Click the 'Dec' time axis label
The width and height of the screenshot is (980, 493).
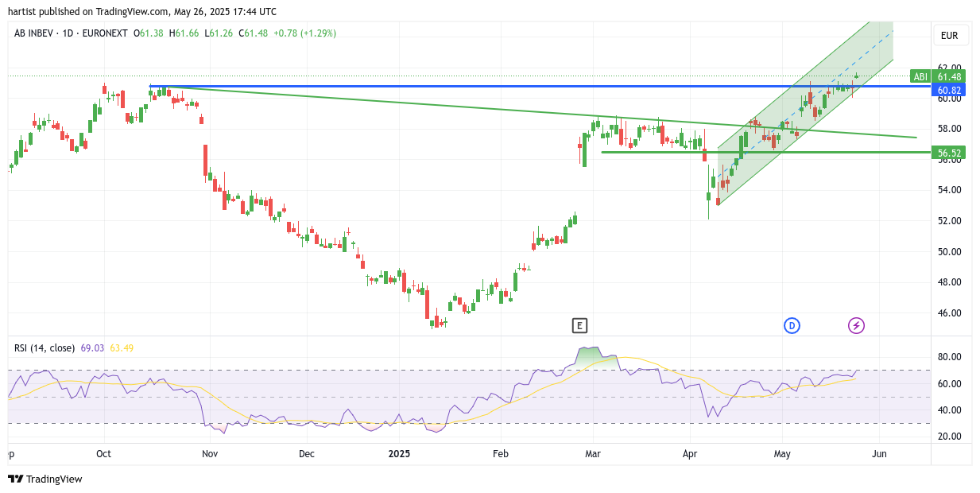(x=306, y=454)
